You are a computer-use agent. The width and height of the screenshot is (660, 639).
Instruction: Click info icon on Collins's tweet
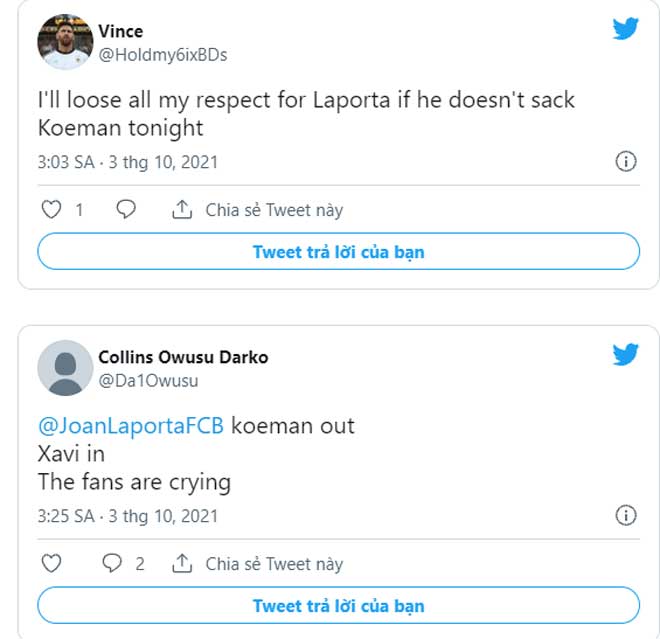point(626,516)
